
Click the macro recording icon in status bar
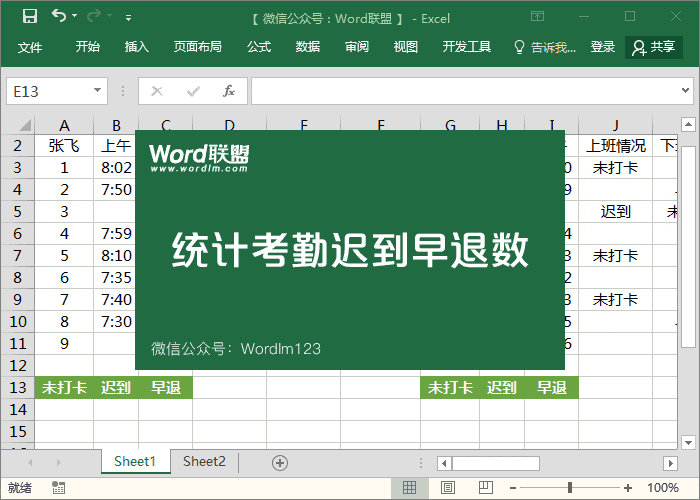pyautogui.click(x=59, y=488)
